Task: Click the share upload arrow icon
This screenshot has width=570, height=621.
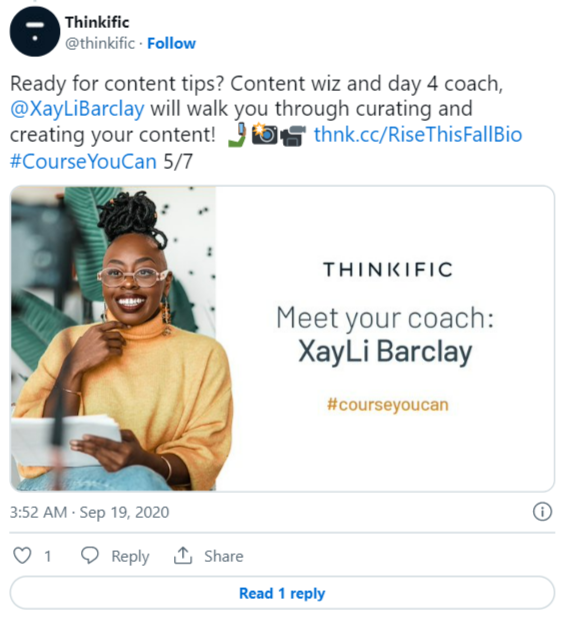Action: coord(183,555)
